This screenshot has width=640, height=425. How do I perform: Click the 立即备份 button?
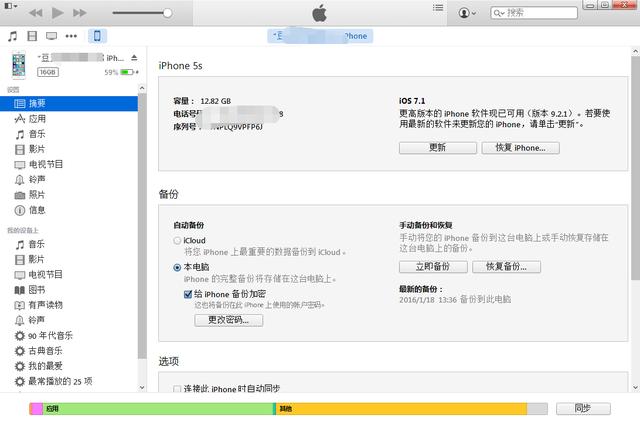433,267
